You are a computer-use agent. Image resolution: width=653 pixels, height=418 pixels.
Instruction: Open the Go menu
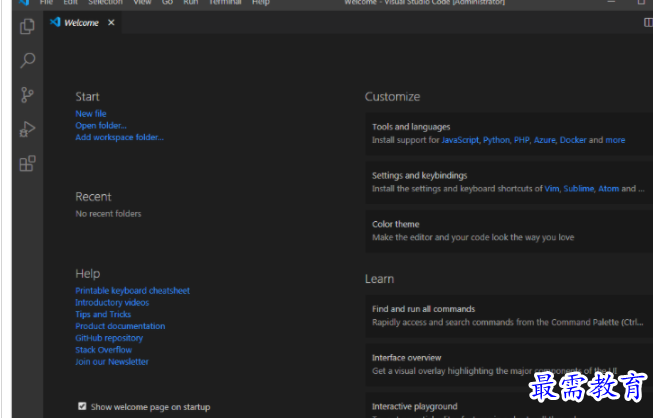pos(167,2)
